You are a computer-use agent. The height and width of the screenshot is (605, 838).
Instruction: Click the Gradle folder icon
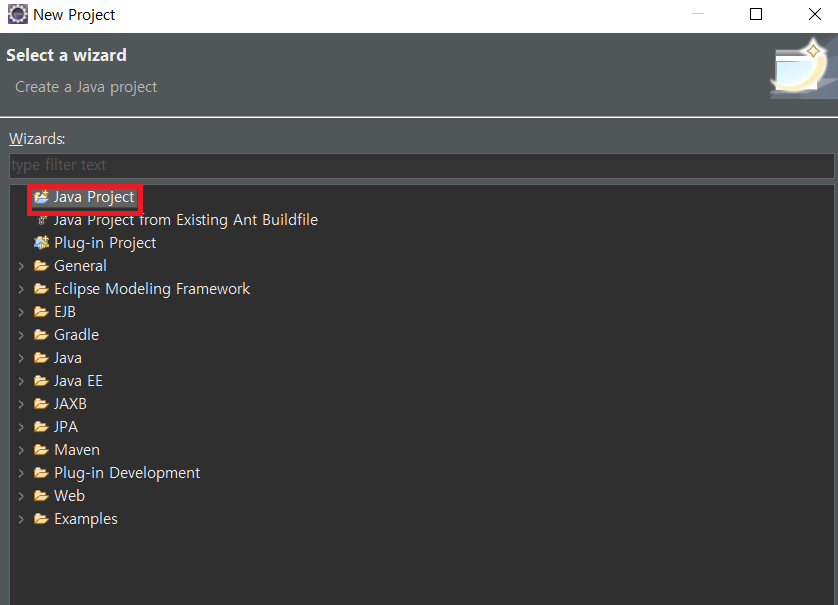click(41, 335)
